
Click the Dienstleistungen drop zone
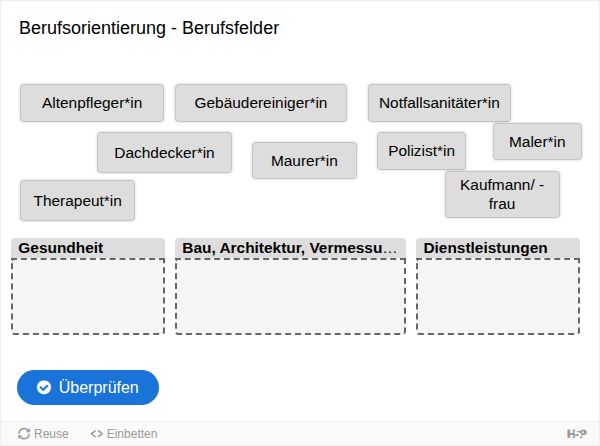[498, 296]
